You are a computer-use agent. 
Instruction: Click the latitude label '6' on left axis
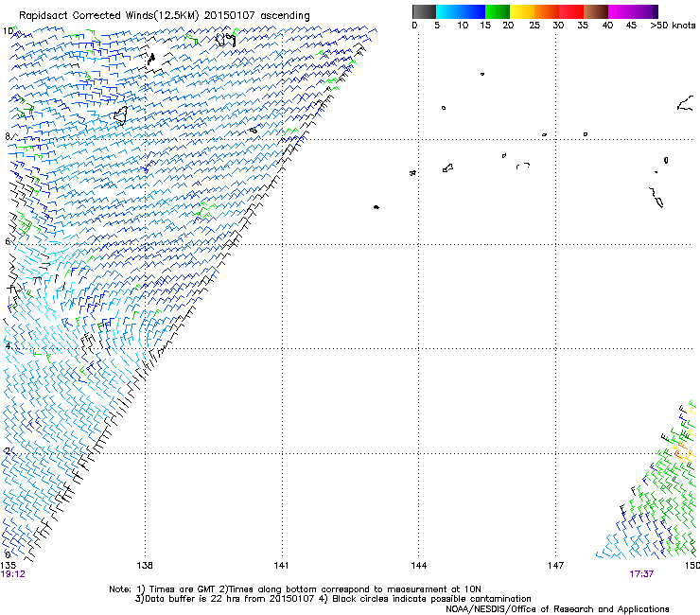click(x=8, y=241)
